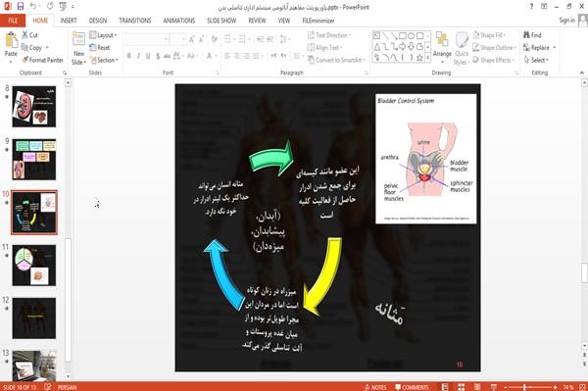This screenshot has height=391, width=588.
Task: Toggle Underline formatting
Action: pos(148,56)
